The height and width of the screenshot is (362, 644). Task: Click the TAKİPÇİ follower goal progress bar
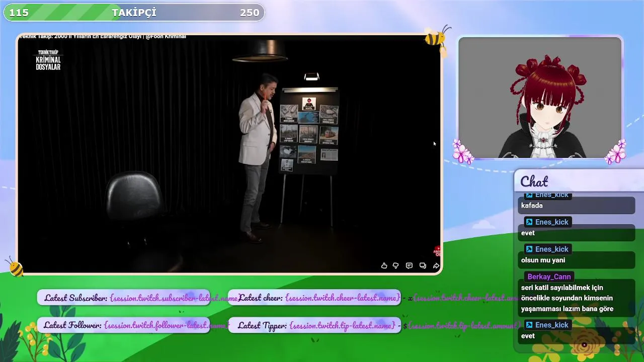click(134, 13)
